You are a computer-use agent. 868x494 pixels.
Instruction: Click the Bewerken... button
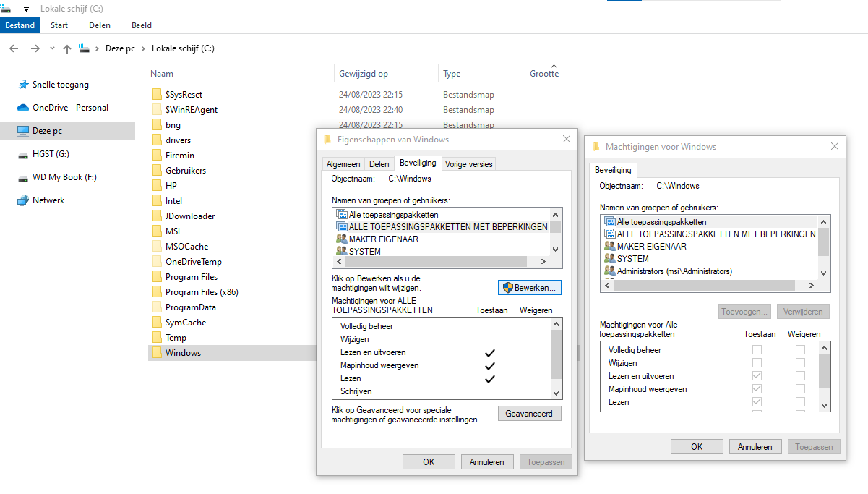pos(530,288)
